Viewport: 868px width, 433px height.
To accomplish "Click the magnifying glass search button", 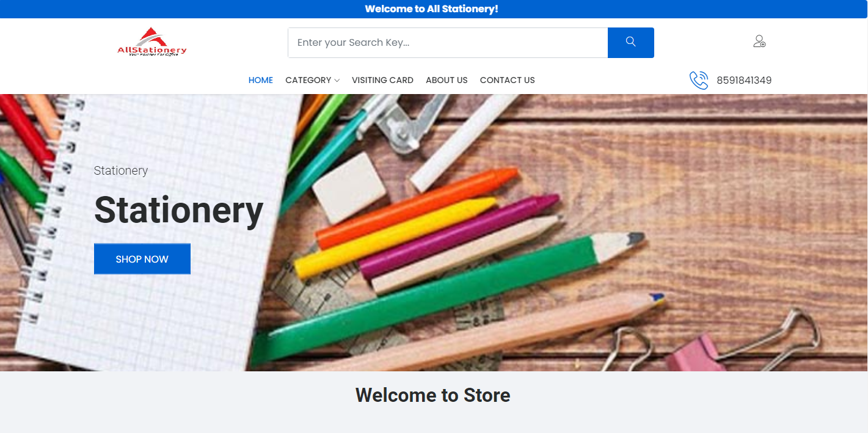I will (630, 43).
